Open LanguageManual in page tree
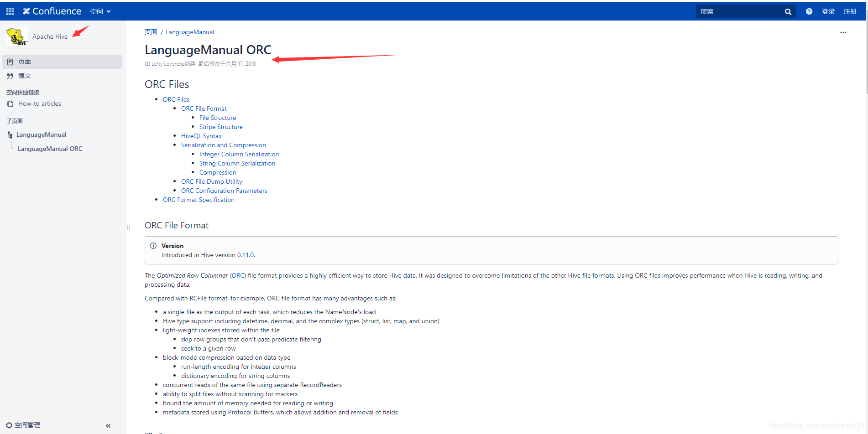 [x=42, y=134]
